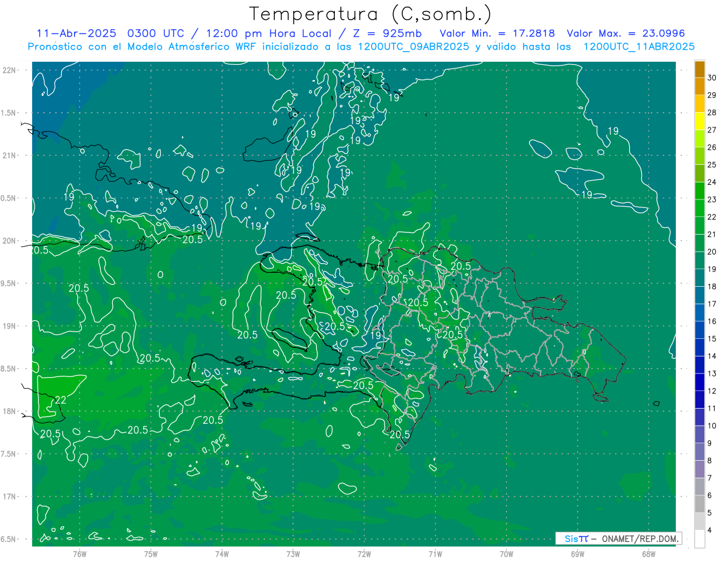Click the '22' contour label on the map
The image size is (728, 562).
click(61, 400)
